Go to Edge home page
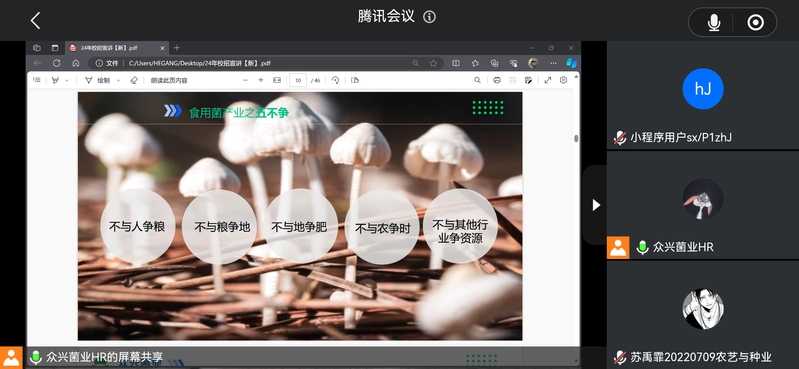Screen dimensions: 799x369 click(75, 63)
